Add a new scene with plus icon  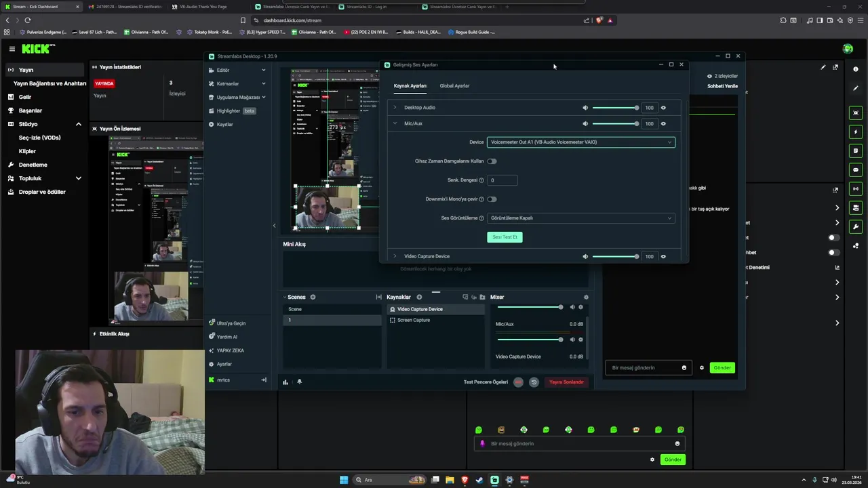pos(313,297)
